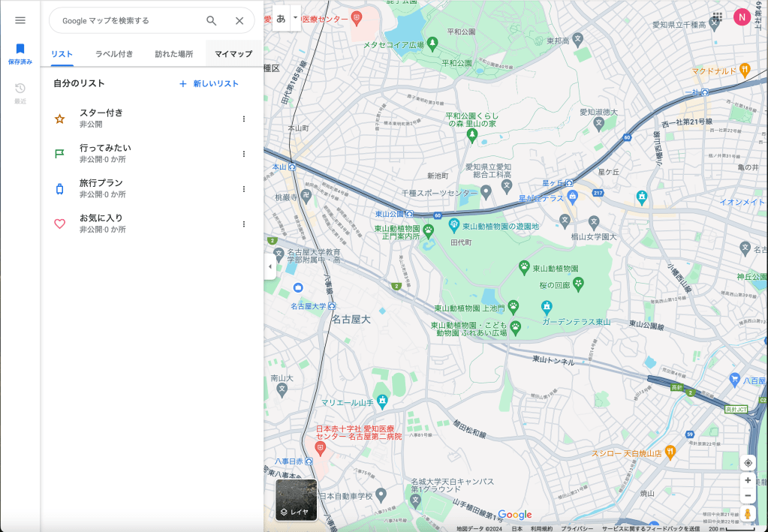Open more options for 行ってみたい list
Screen dimensions: 768x532
(x=243, y=154)
